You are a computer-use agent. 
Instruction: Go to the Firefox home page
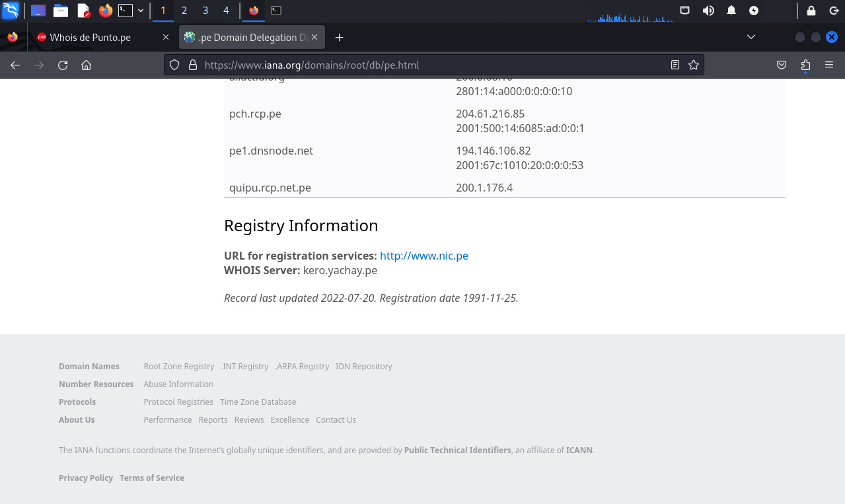tap(86, 65)
